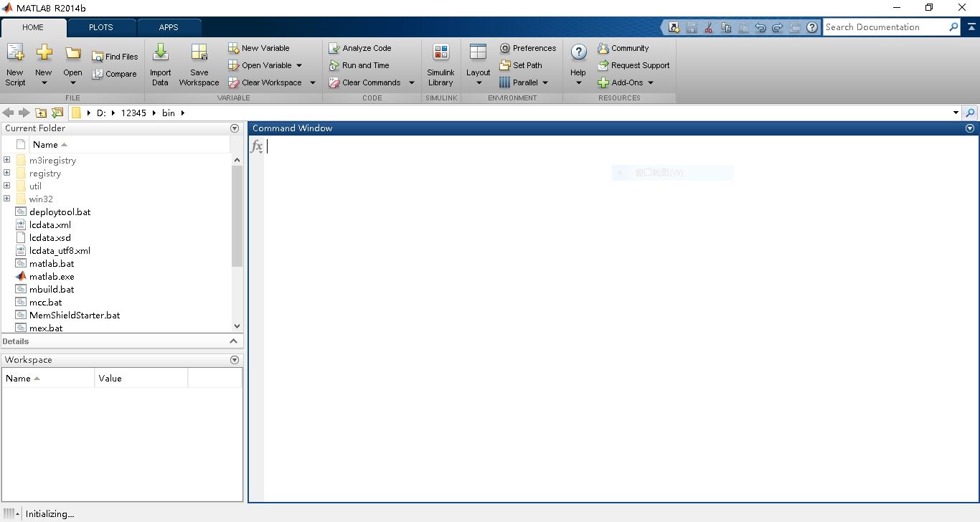Expand the Details panel
This screenshot has width=980, height=522.
(233, 341)
